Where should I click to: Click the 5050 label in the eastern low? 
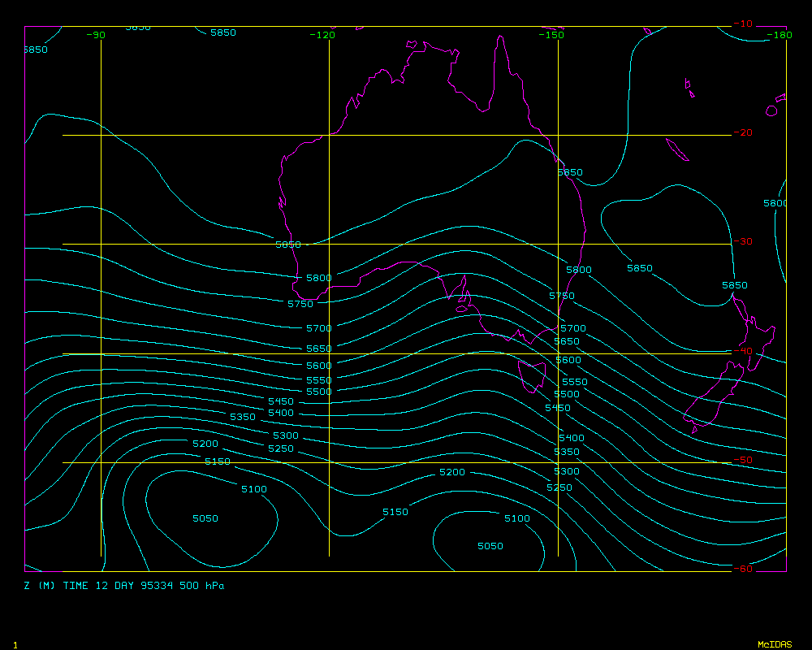[x=490, y=547]
